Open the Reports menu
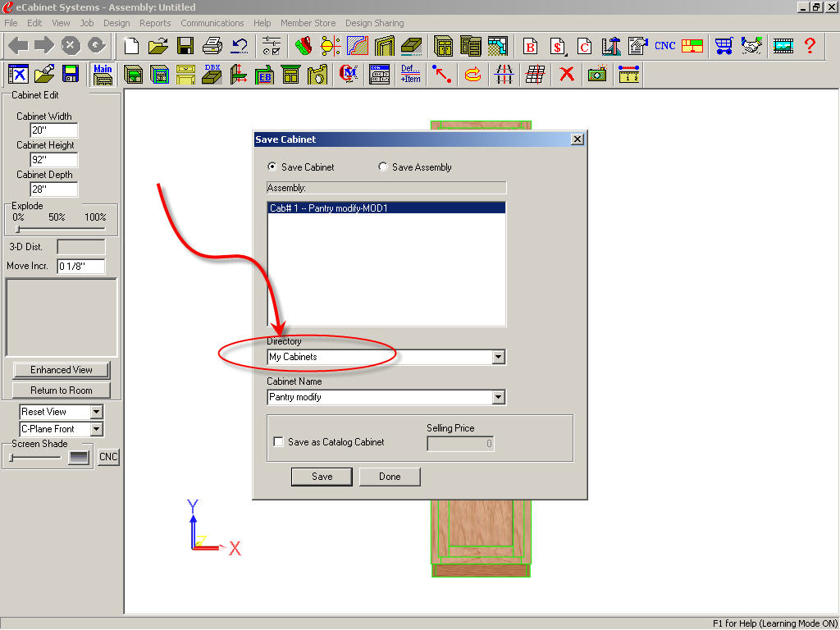The width and height of the screenshot is (840, 630). (155, 23)
